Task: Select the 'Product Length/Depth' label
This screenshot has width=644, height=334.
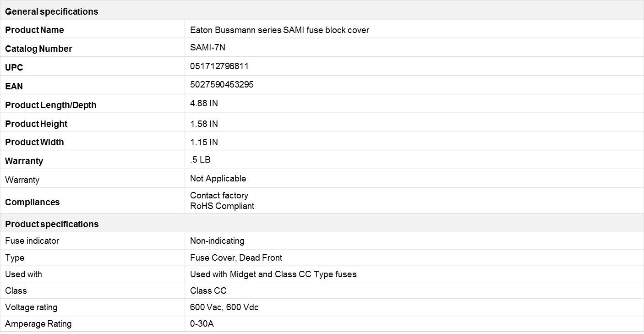Action: 51,105
